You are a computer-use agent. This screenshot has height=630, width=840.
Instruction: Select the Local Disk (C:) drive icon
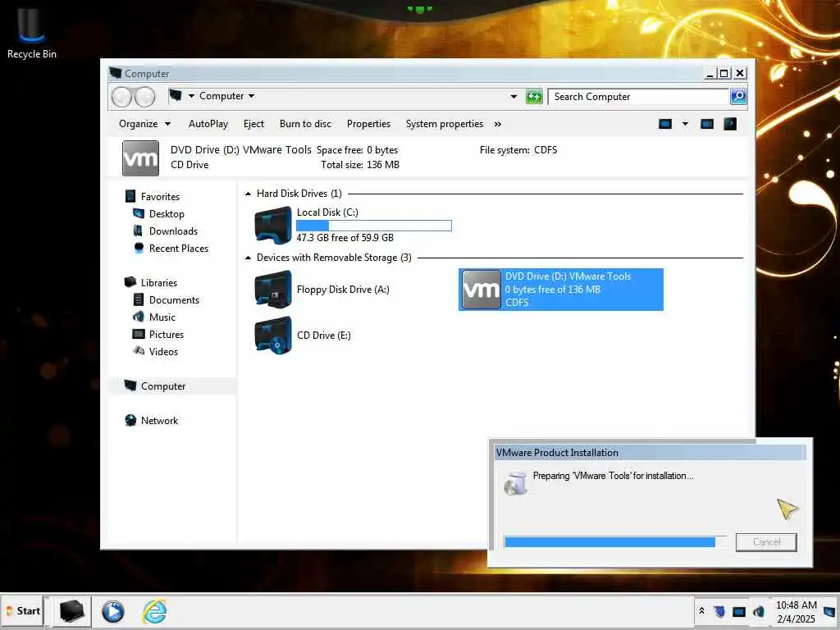[x=273, y=225]
